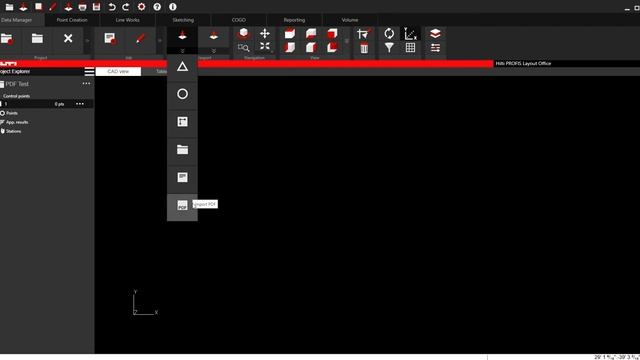Image resolution: width=640 pixels, height=360 pixels.
Task: Select the 3D orbit navigation icon
Action: coord(243,33)
